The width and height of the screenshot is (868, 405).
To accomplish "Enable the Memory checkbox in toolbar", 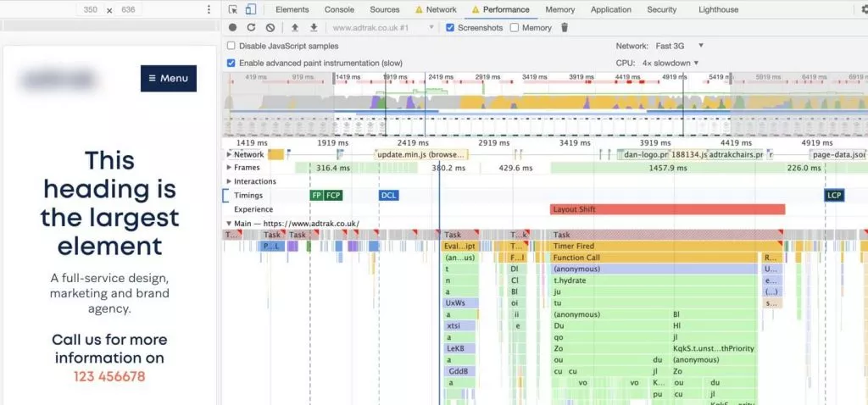I will point(515,28).
